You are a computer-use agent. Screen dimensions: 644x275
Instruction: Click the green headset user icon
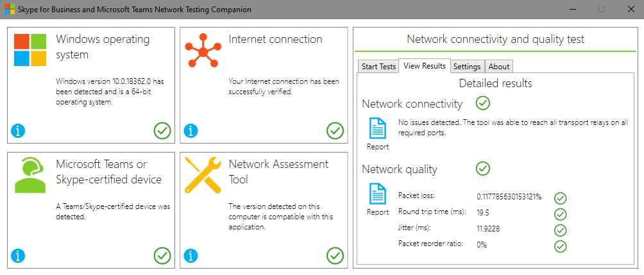point(30,175)
